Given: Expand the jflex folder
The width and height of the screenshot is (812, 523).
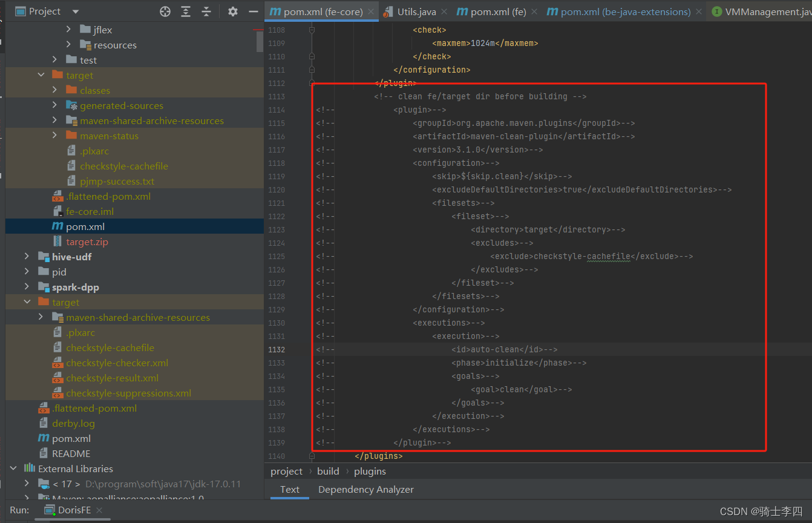Looking at the screenshot, I should [x=68, y=30].
